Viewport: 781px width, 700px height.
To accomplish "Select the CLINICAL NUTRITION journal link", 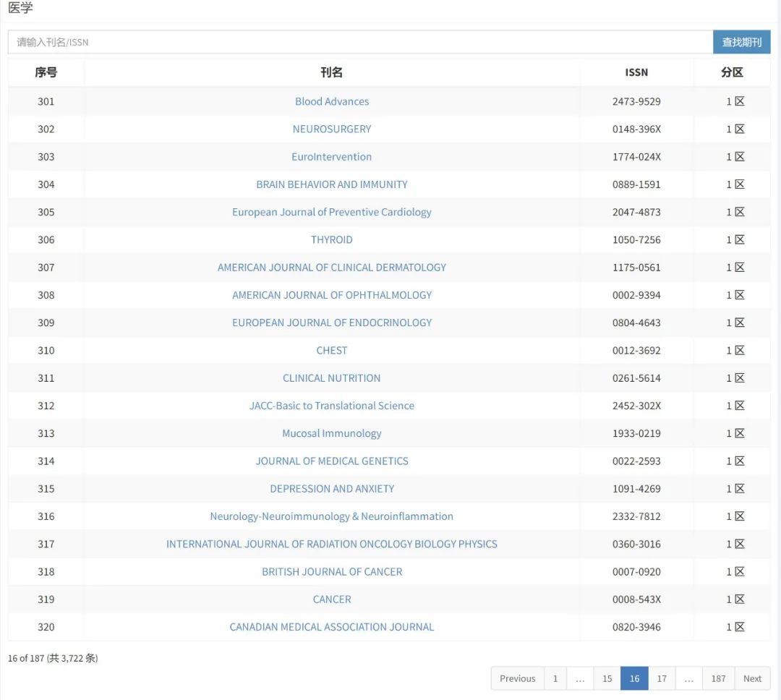I will pyautogui.click(x=332, y=378).
